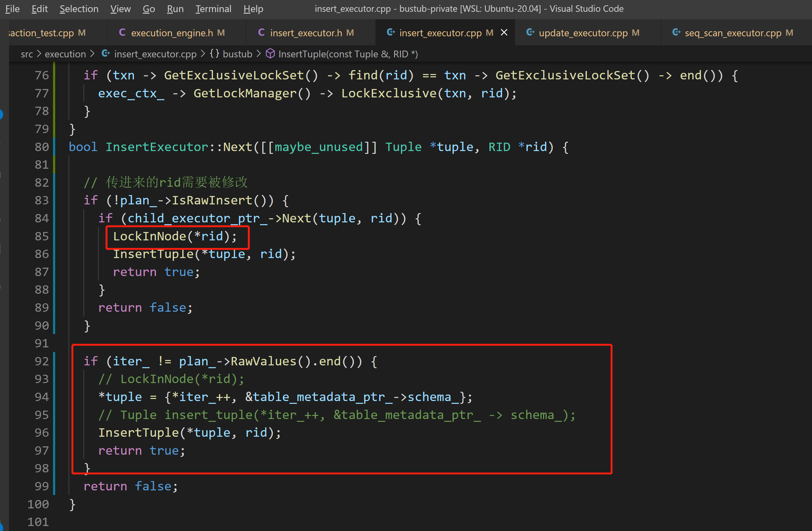This screenshot has height=531, width=812.
Task: Click the C++ icon on seq_scan_executor.cpp tab
Action: coord(676,33)
